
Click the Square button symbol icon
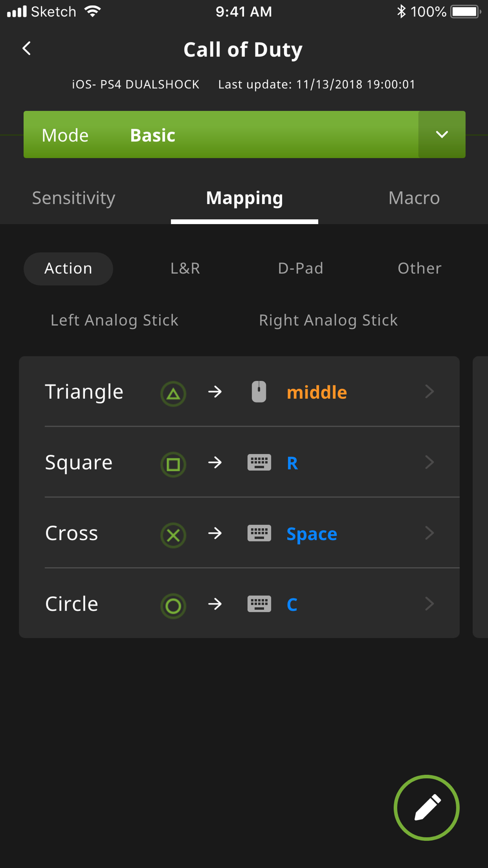click(173, 464)
